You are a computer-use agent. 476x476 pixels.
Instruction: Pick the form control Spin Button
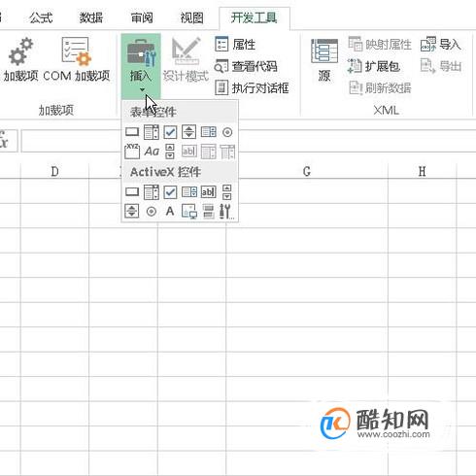pos(188,132)
